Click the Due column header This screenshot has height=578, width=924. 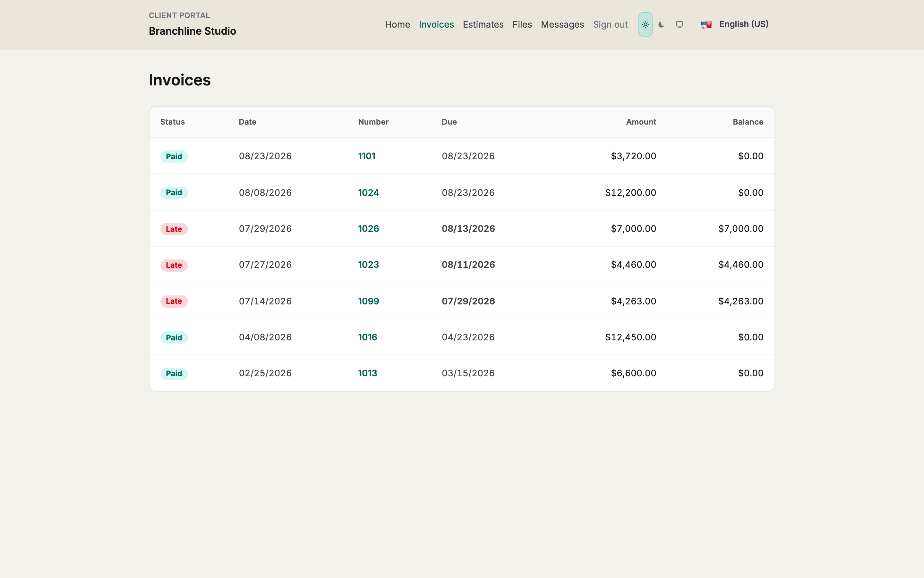(449, 122)
